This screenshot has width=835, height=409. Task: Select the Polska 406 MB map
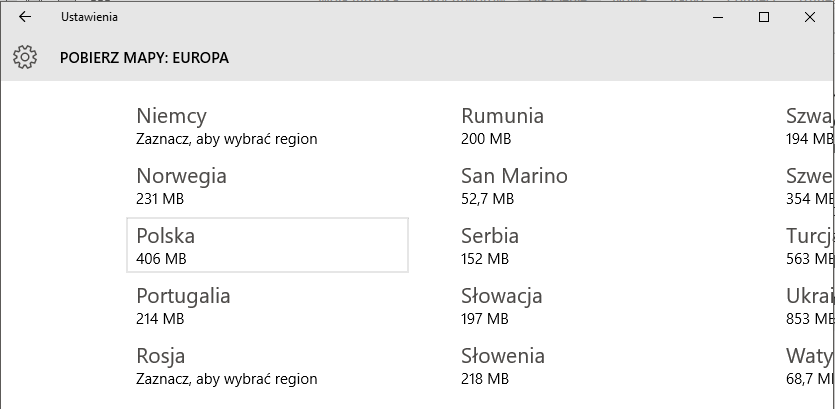(x=267, y=245)
